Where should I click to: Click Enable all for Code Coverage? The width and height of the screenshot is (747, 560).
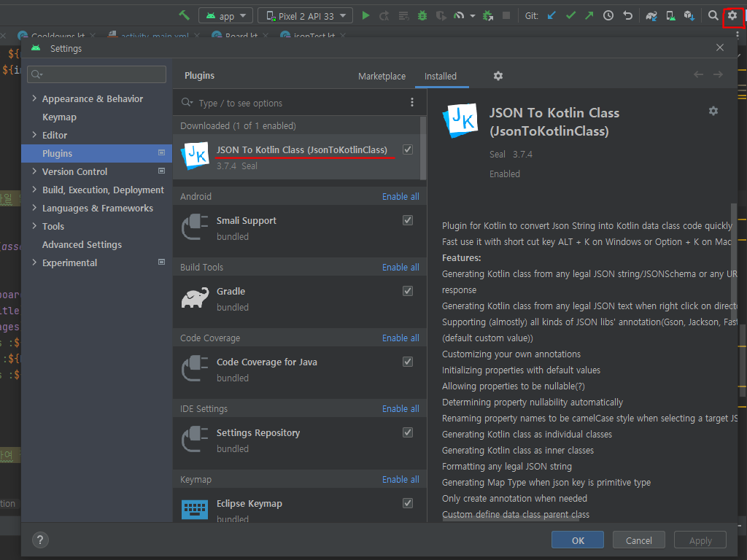point(400,338)
